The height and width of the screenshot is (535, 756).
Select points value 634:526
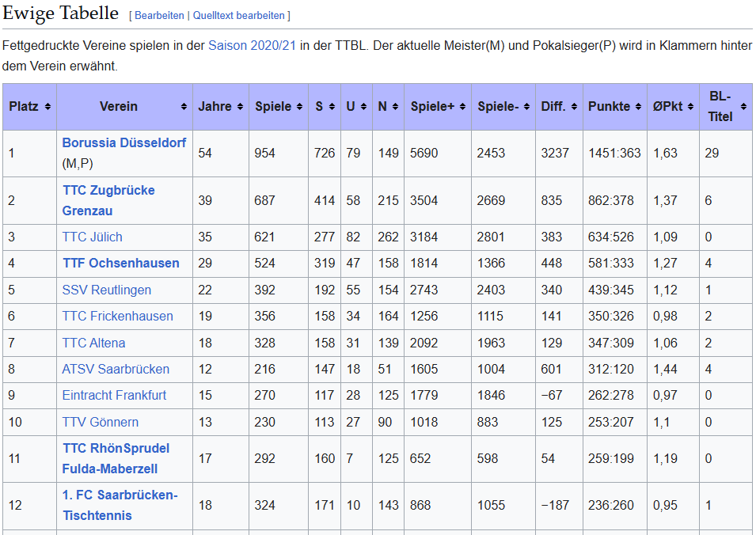click(x=611, y=237)
